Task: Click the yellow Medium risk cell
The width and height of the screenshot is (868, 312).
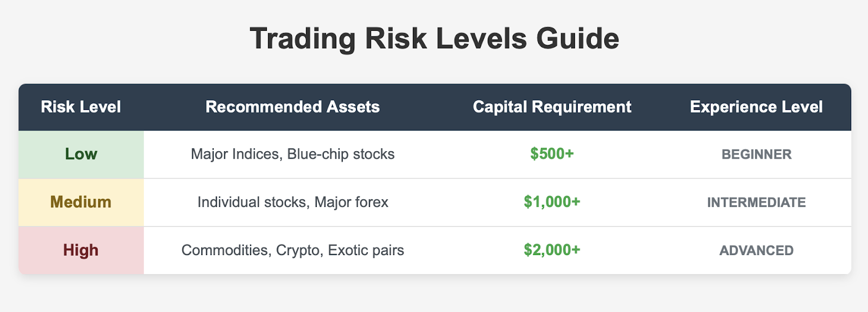Action: (81, 202)
